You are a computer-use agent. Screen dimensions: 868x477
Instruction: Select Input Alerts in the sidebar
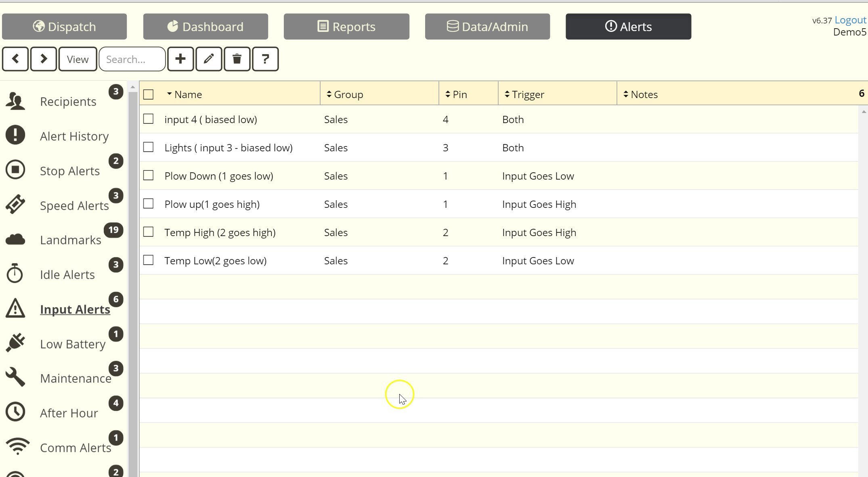(x=75, y=310)
